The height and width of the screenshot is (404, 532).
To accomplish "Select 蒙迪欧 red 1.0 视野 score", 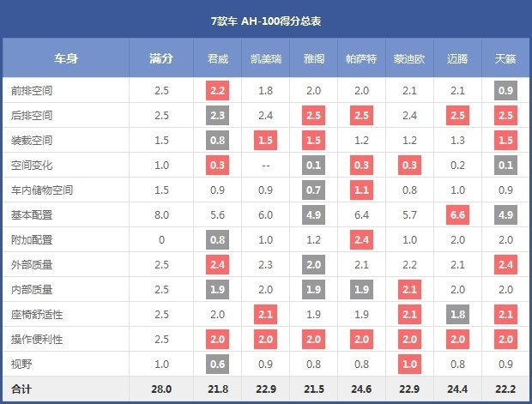I will coord(409,364).
